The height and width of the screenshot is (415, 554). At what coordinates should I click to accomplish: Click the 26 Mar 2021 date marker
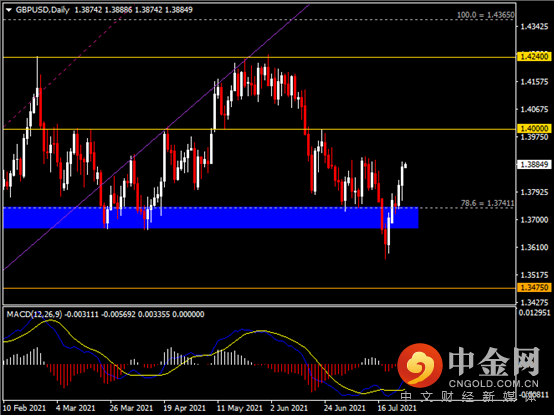[x=131, y=408]
